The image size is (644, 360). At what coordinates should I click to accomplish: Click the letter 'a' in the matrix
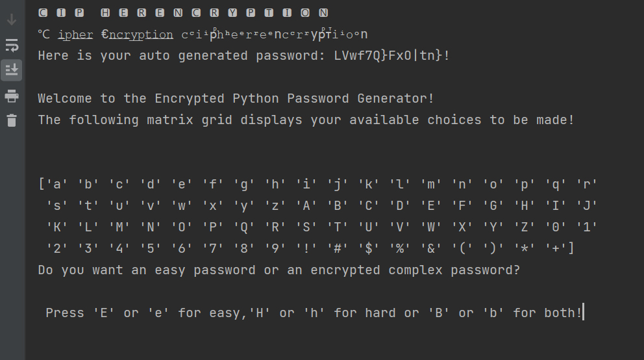point(56,184)
